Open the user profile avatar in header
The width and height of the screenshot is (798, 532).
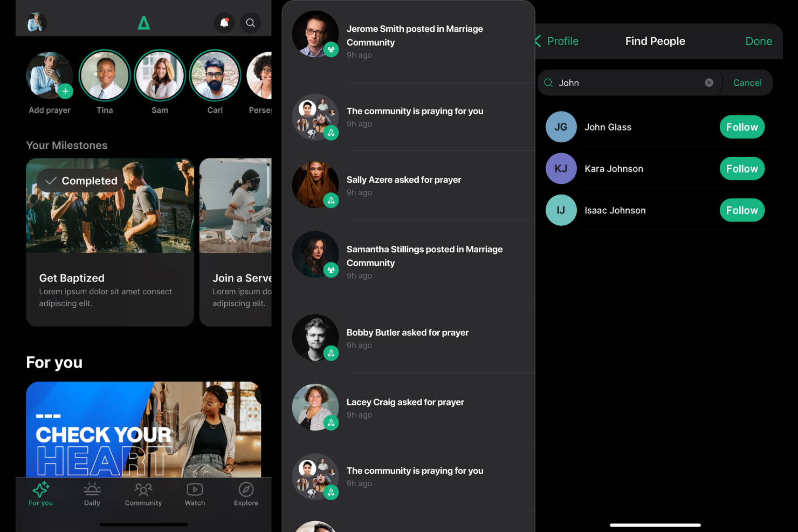pyautogui.click(x=37, y=23)
